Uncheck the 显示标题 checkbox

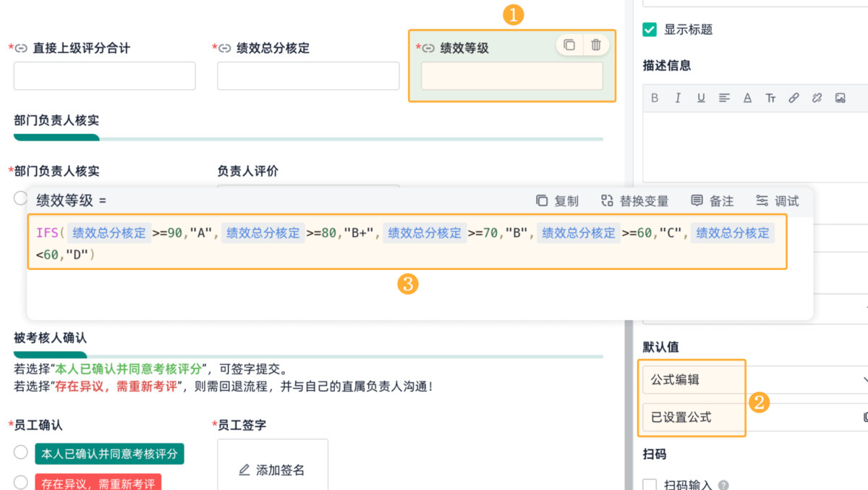click(x=650, y=30)
